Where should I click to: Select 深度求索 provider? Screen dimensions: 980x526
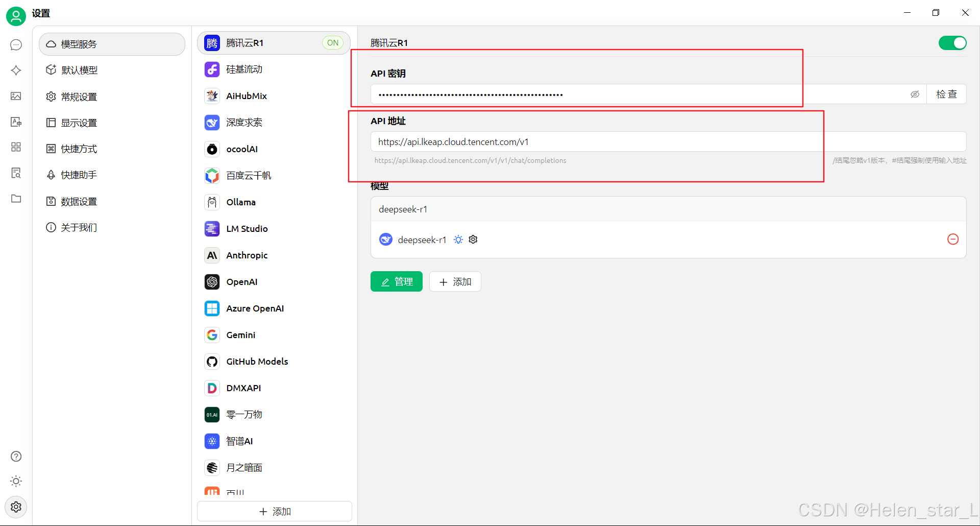[x=274, y=123]
